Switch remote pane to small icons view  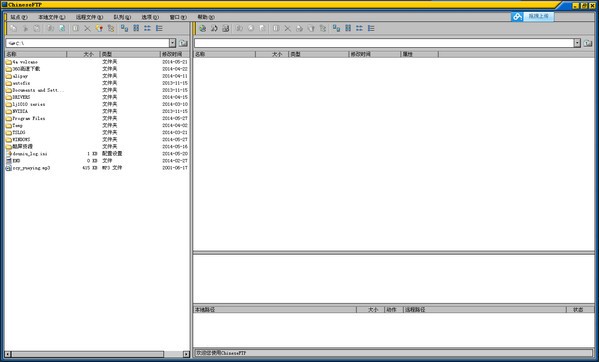click(348, 28)
